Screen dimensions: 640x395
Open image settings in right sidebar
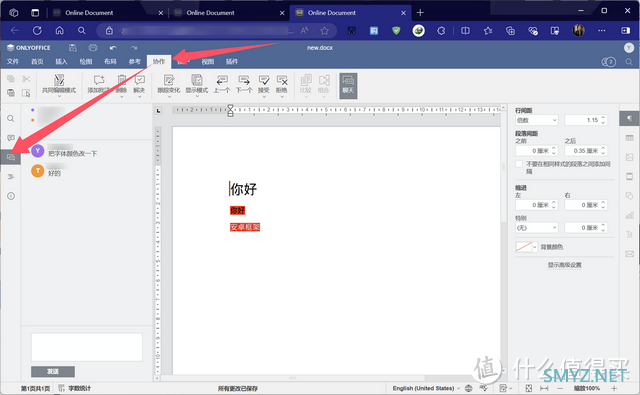pos(629,157)
